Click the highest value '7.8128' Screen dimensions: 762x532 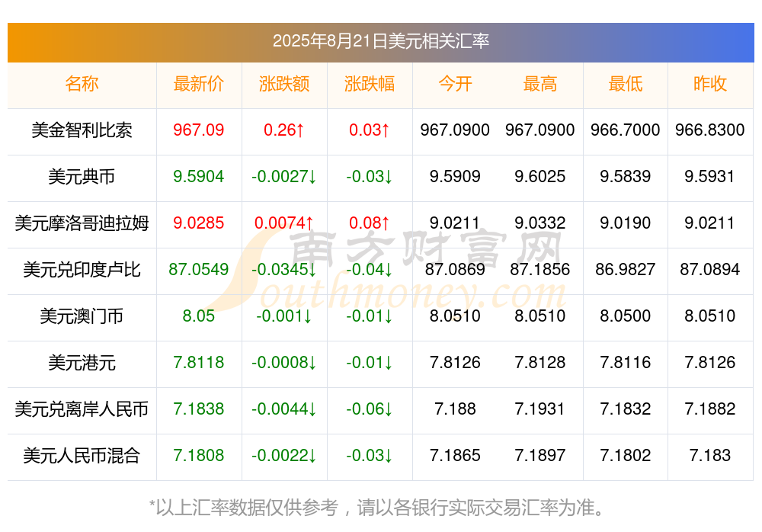click(x=540, y=363)
